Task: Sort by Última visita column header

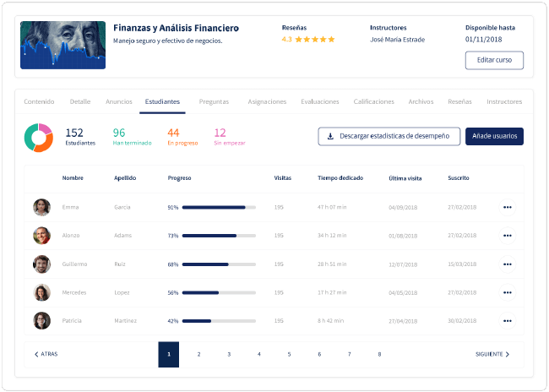Action: (x=405, y=178)
